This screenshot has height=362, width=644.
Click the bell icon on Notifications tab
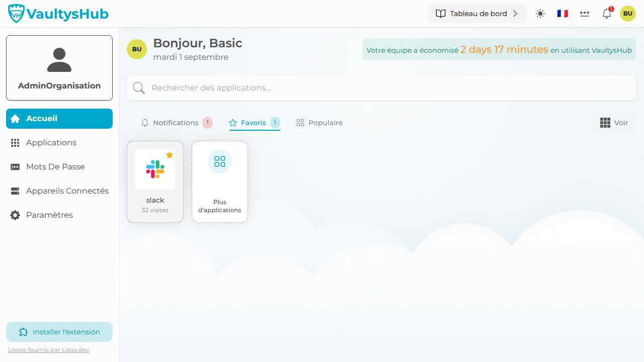145,123
